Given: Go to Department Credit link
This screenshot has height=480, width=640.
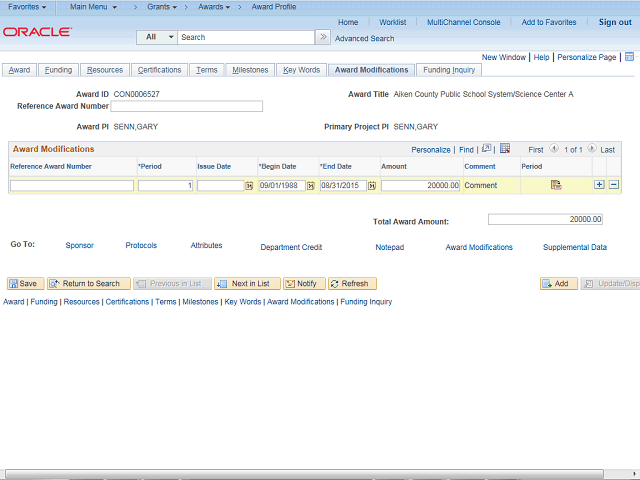Looking at the screenshot, I should tap(291, 247).
